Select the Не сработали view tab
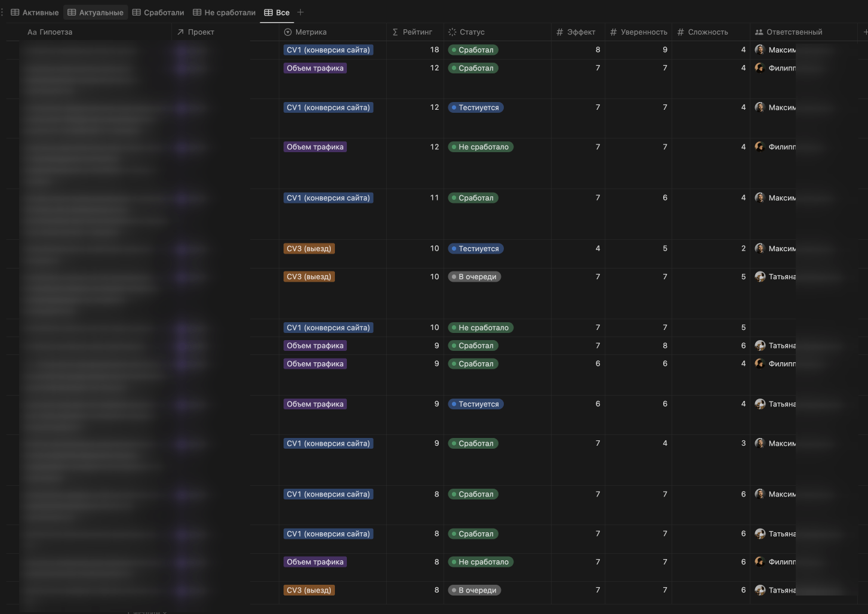Viewport: 868px width, 614px height. point(224,13)
